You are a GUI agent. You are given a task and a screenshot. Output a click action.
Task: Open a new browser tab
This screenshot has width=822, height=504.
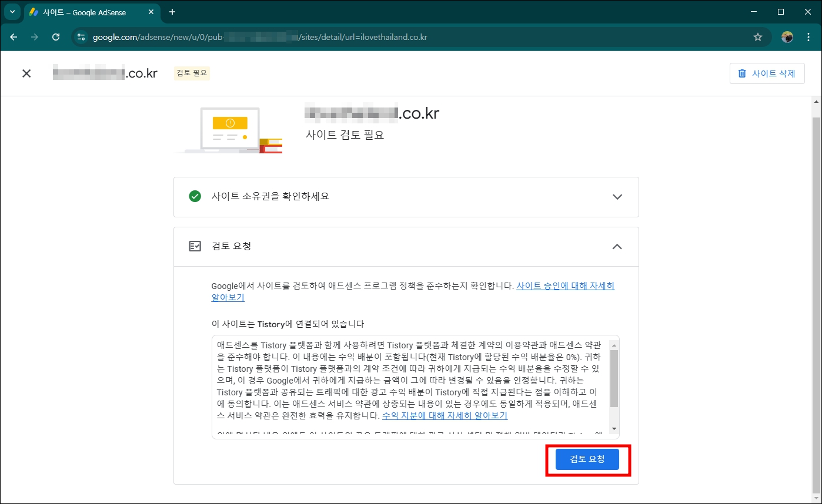[172, 12]
